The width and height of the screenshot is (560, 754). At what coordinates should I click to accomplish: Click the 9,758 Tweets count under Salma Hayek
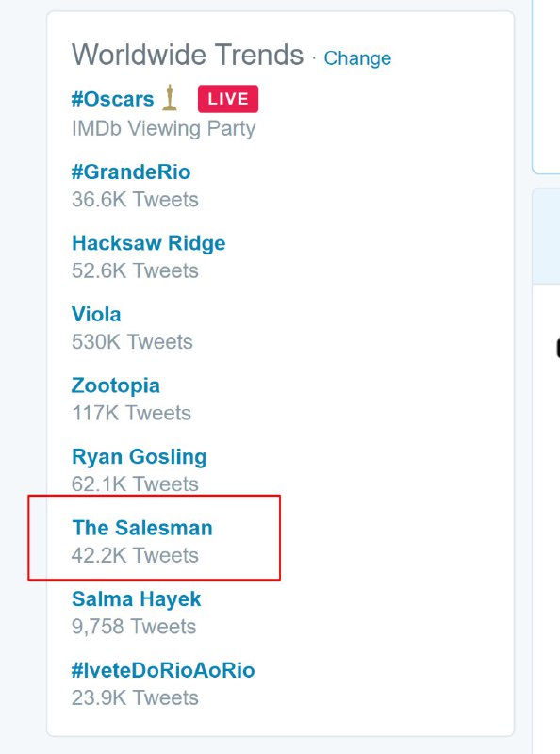coord(135,626)
